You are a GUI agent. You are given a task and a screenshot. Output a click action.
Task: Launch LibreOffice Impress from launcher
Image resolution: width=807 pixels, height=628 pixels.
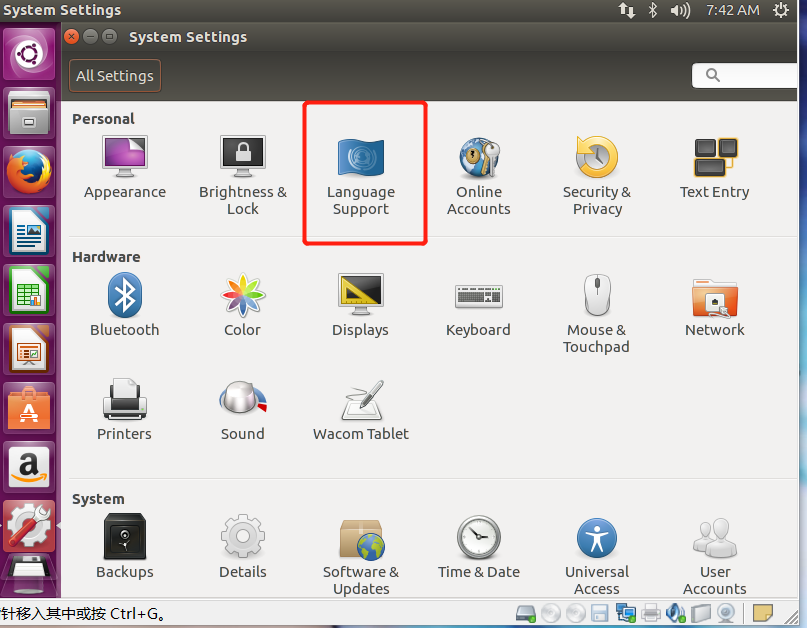coord(29,349)
